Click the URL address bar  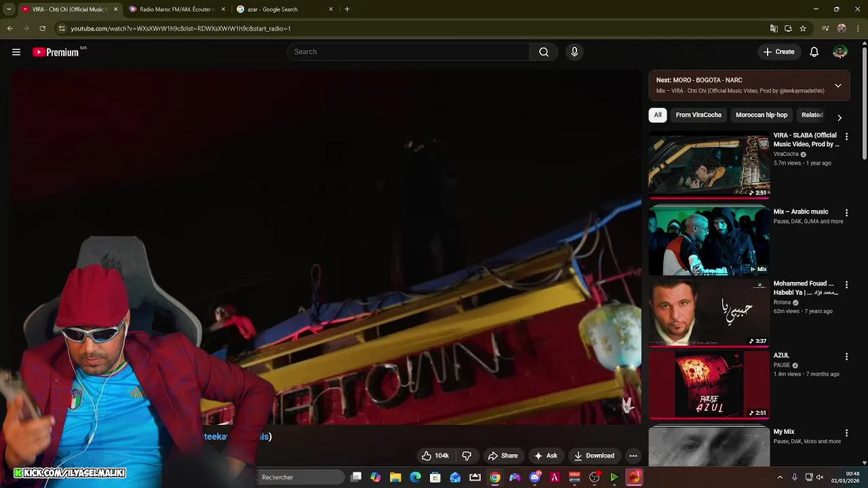pyautogui.click(x=407, y=28)
